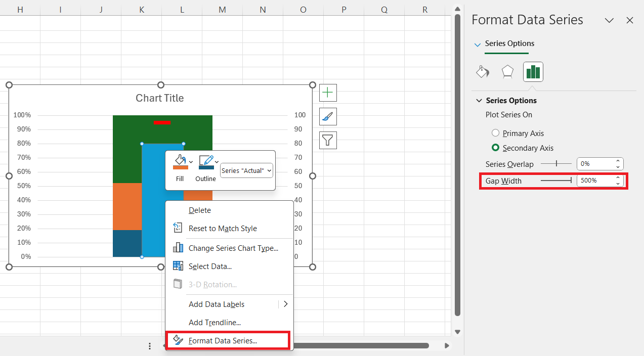Choose Select Data from context menu
The height and width of the screenshot is (356, 644).
pyautogui.click(x=229, y=266)
